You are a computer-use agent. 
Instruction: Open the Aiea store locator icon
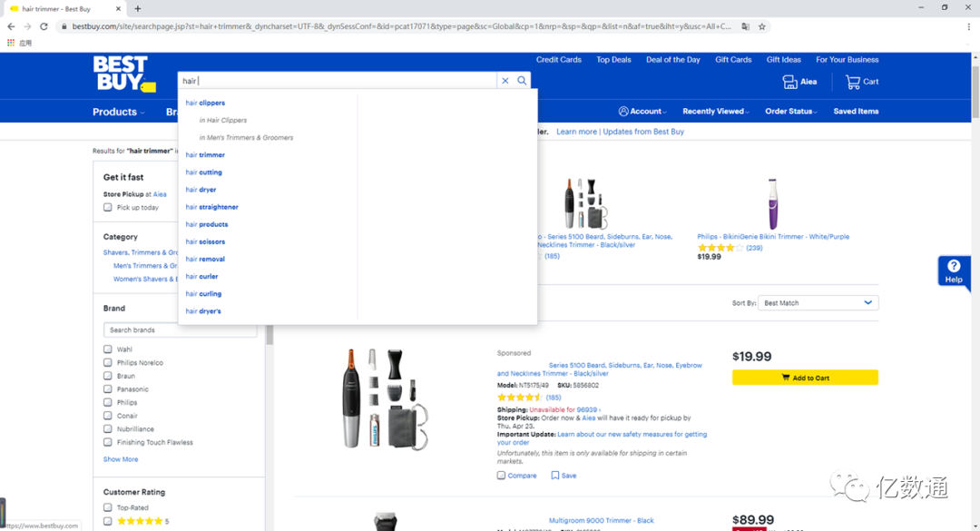(789, 82)
